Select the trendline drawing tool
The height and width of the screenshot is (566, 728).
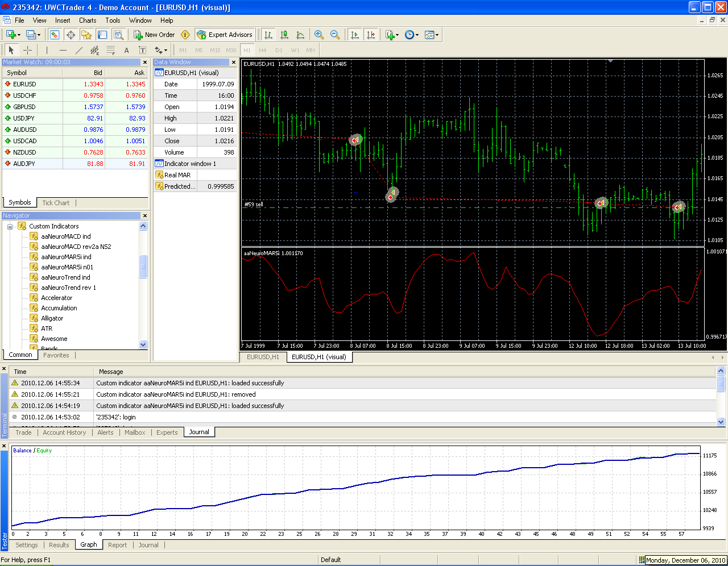[x=79, y=50]
